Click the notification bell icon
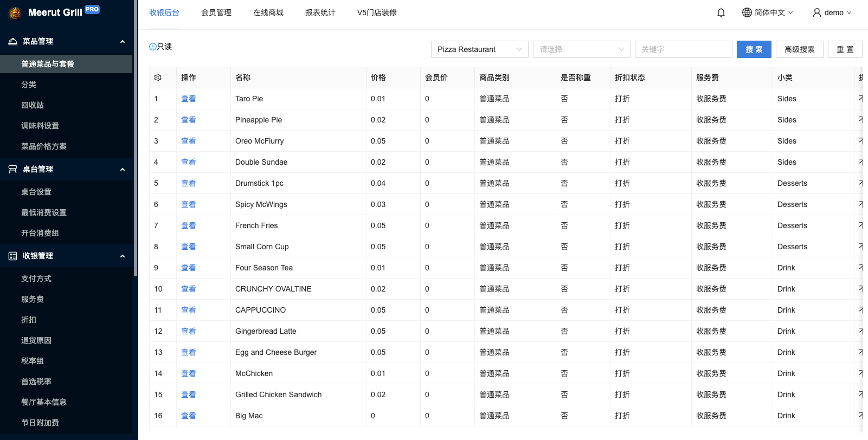This screenshot has height=440, width=868. coord(721,12)
